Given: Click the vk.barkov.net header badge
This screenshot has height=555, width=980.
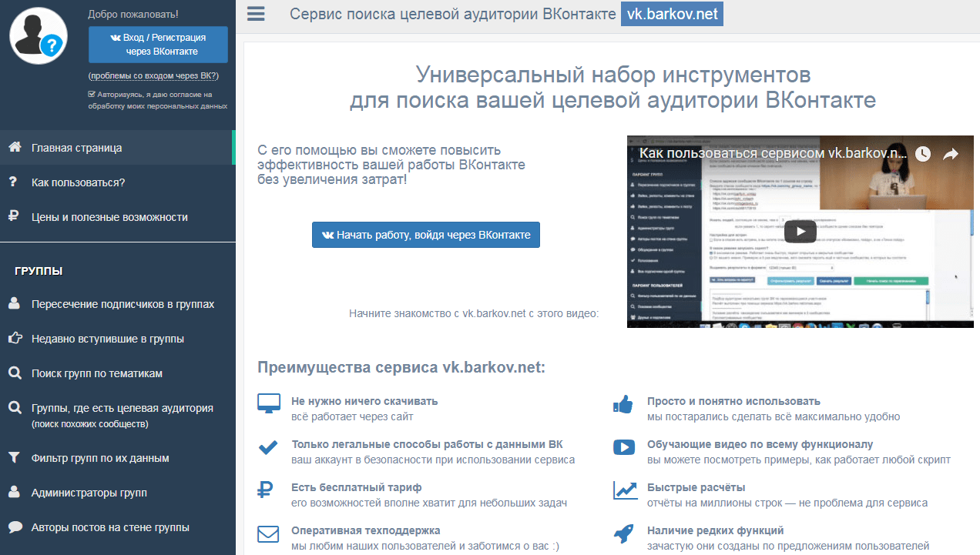Looking at the screenshot, I should click(x=672, y=15).
